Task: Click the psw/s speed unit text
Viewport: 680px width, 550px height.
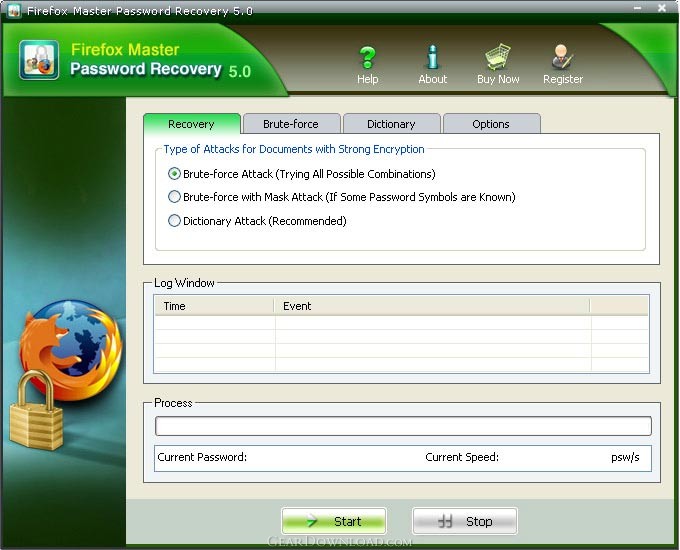Action: click(x=625, y=458)
